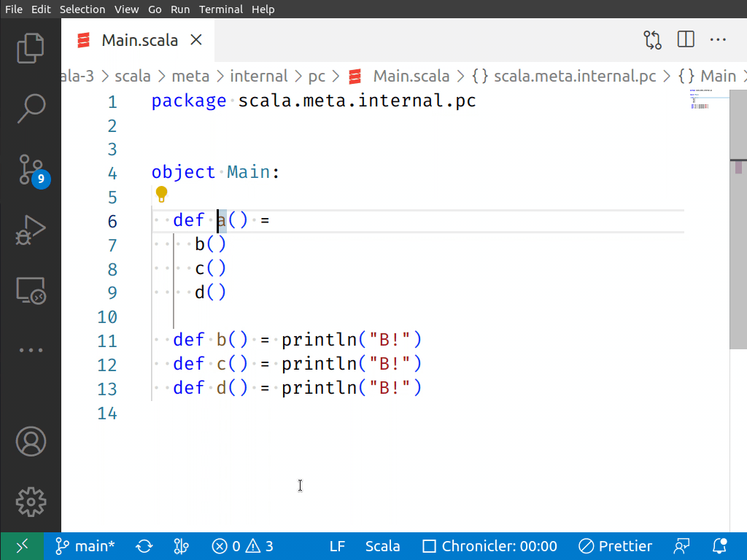Click the main* git branch indicator
The width and height of the screenshot is (747, 560).
pyautogui.click(x=85, y=546)
